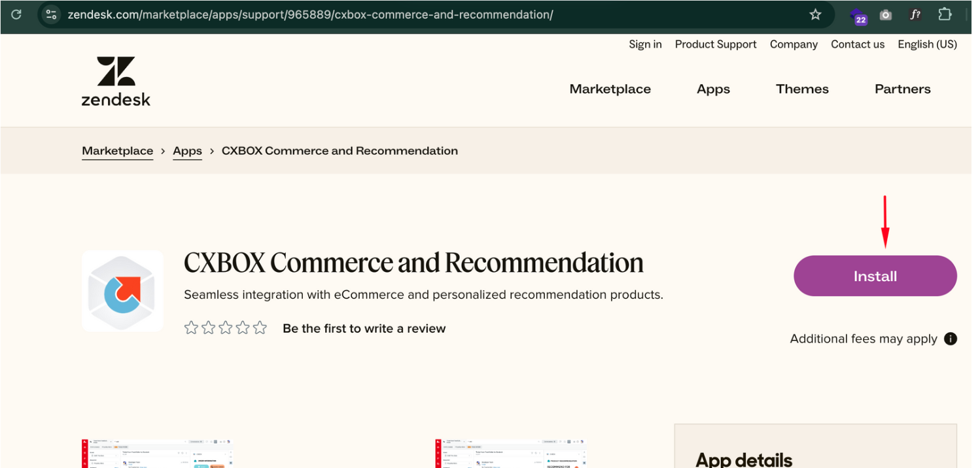Click the Apps breadcrumb link
The height and width of the screenshot is (468, 980).
point(187,151)
